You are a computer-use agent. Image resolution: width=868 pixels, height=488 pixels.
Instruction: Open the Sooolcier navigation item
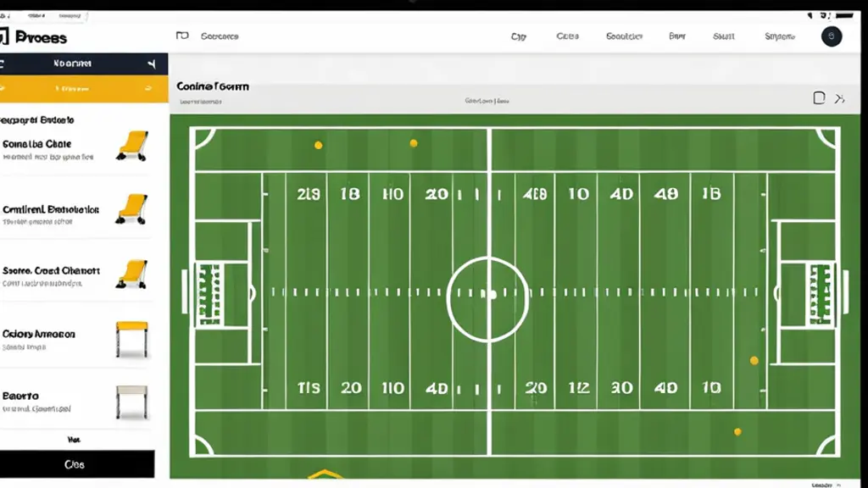[624, 36]
